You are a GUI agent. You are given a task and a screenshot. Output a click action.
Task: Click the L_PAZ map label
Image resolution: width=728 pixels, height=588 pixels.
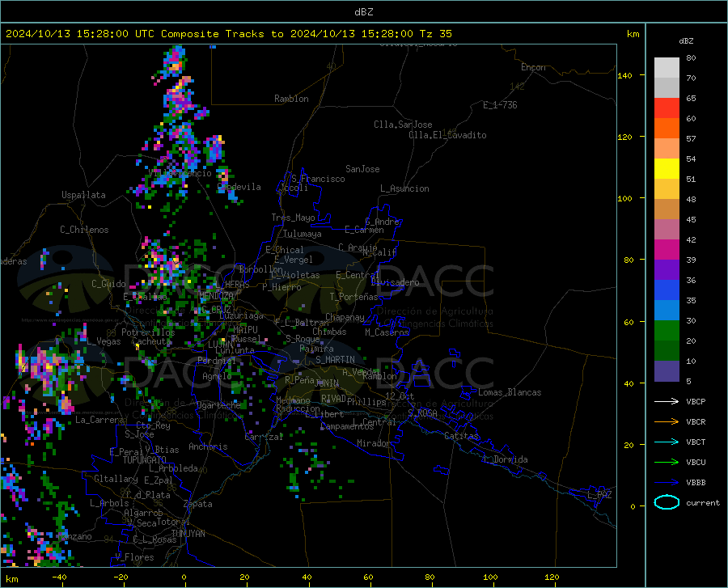pos(599,495)
